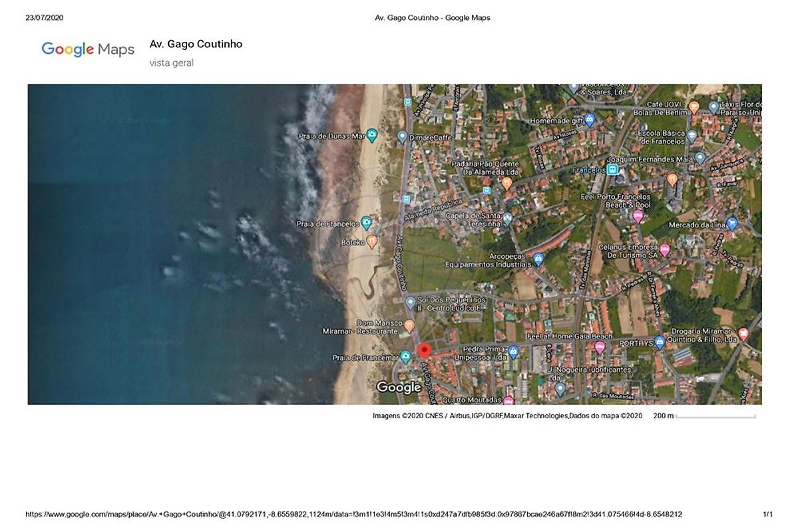Screen dimensions: 798x532
Task: Click the DimareCaffe location pin
Action: coord(402,136)
